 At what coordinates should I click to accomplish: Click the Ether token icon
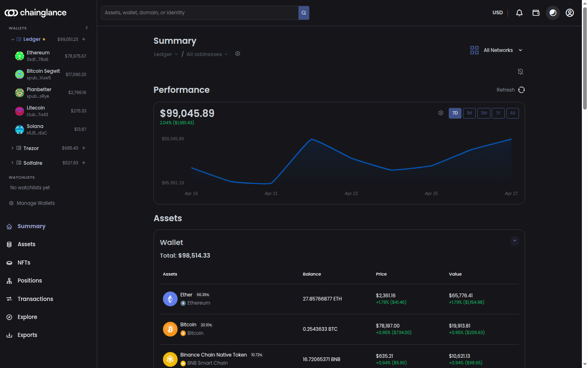(170, 299)
